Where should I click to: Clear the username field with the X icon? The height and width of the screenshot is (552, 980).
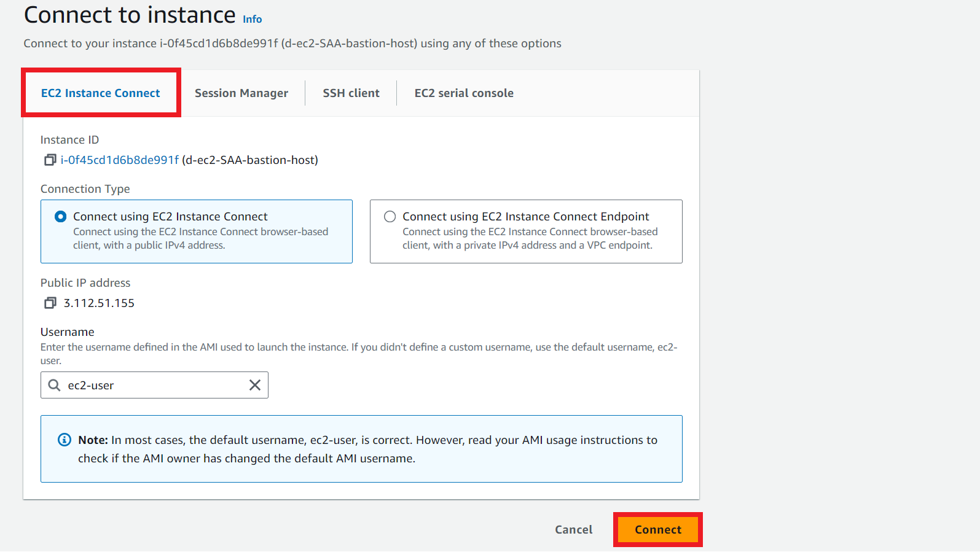click(x=254, y=385)
